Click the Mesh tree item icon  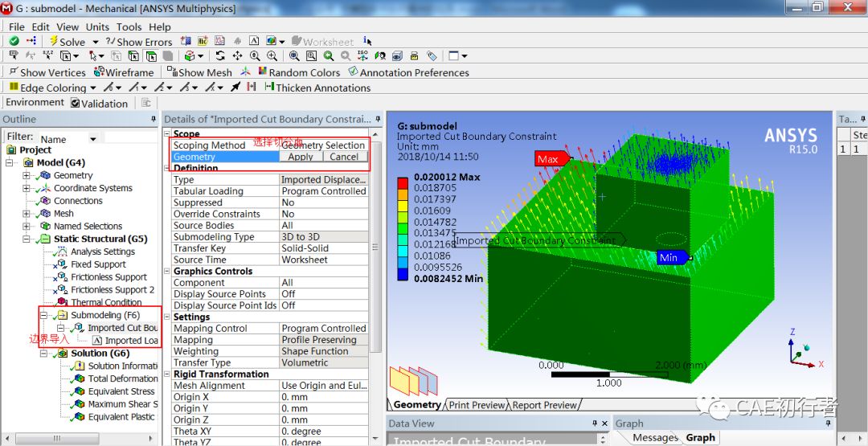pos(45,214)
